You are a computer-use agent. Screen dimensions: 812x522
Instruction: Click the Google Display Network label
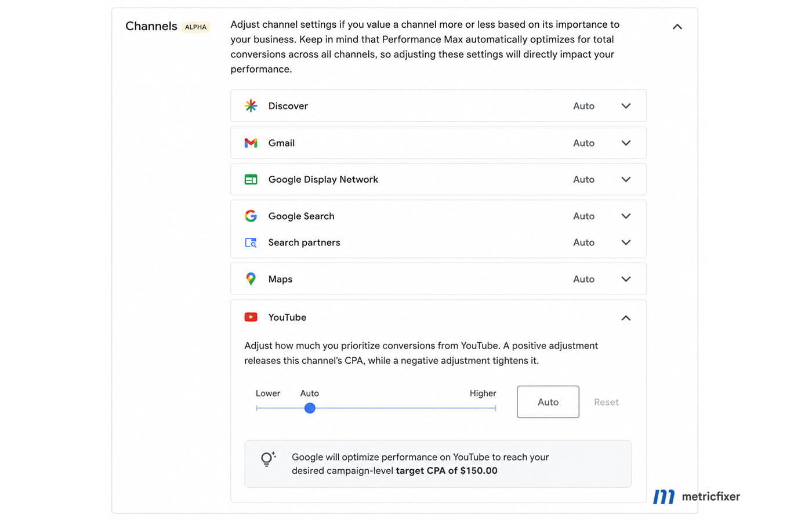(323, 180)
